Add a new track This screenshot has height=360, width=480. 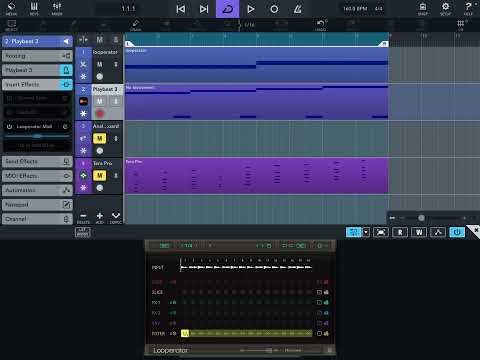coord(100,218)
